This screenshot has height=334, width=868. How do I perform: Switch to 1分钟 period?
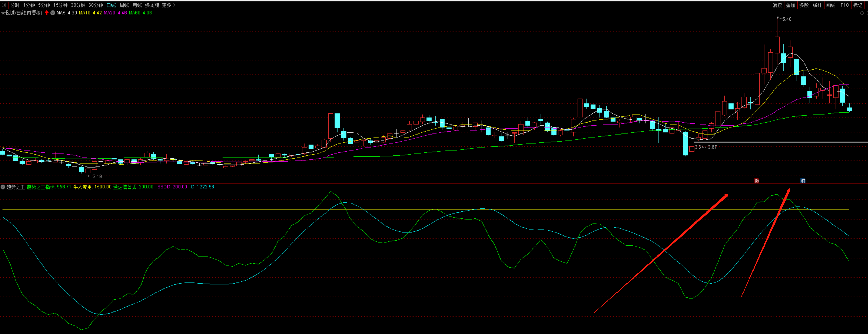(29, 5)
